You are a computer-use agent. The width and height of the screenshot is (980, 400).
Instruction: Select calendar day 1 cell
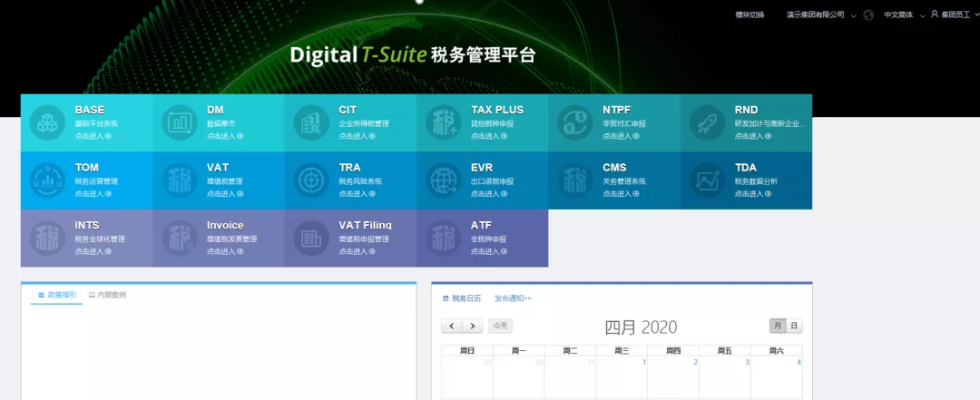[x=622, y=377]
